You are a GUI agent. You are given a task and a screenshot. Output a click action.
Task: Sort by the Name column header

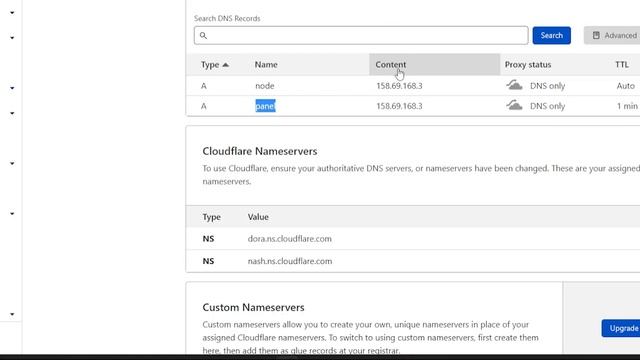coord(266,64)
